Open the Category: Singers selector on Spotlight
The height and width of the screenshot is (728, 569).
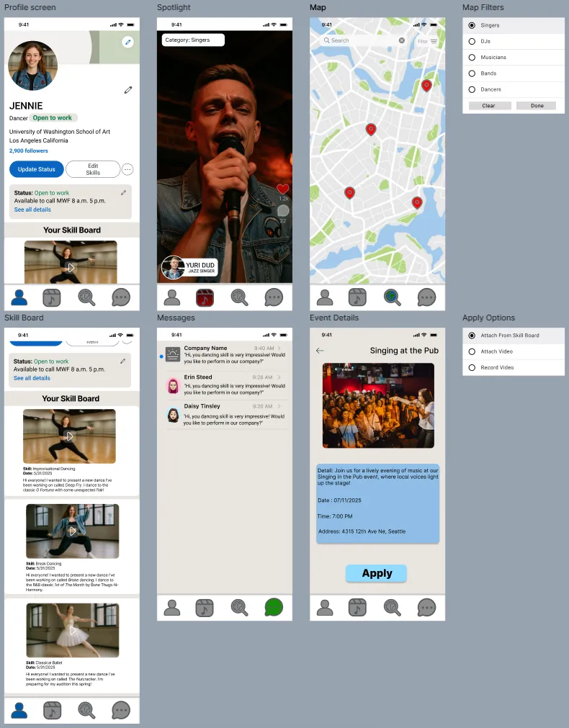pos(192,40)
